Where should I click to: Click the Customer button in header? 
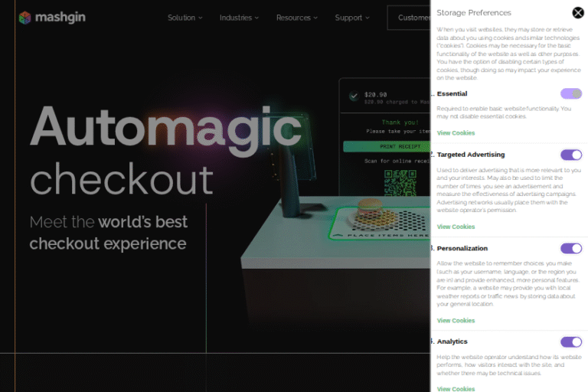pyautogui.click(x=410, y=18)
